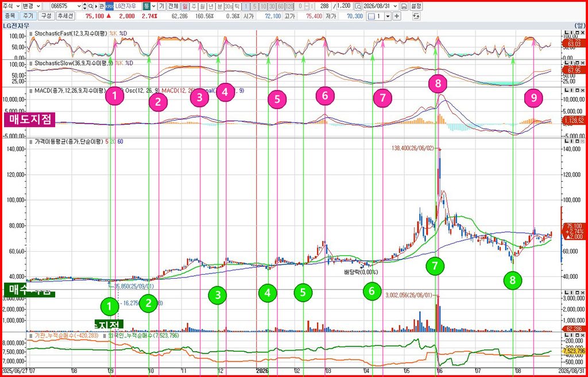The image size is (588, 377).
Task: Select the 종목 tab
Action: tap(10, 16)
